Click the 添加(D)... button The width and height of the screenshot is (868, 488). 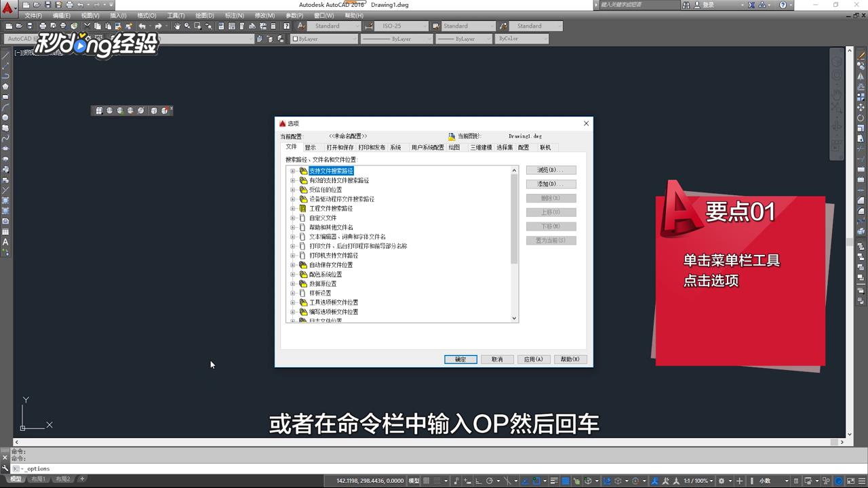click(x=551, y=184)
